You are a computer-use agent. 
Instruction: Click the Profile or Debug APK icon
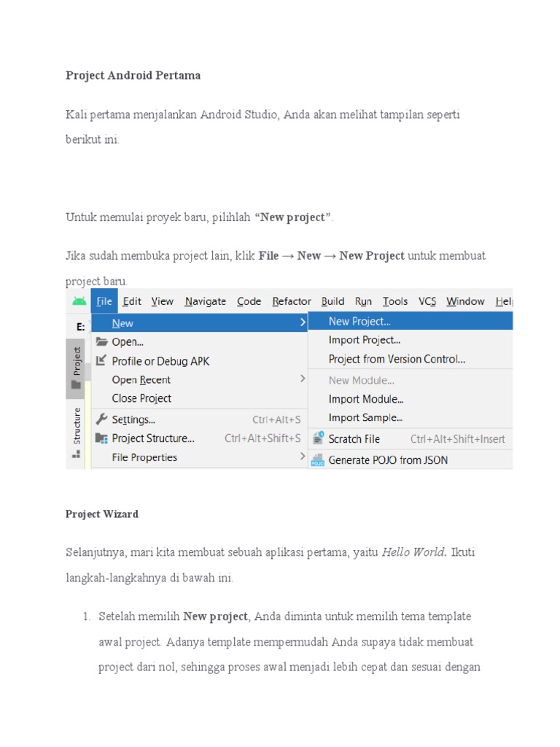[x=101, y=360]
